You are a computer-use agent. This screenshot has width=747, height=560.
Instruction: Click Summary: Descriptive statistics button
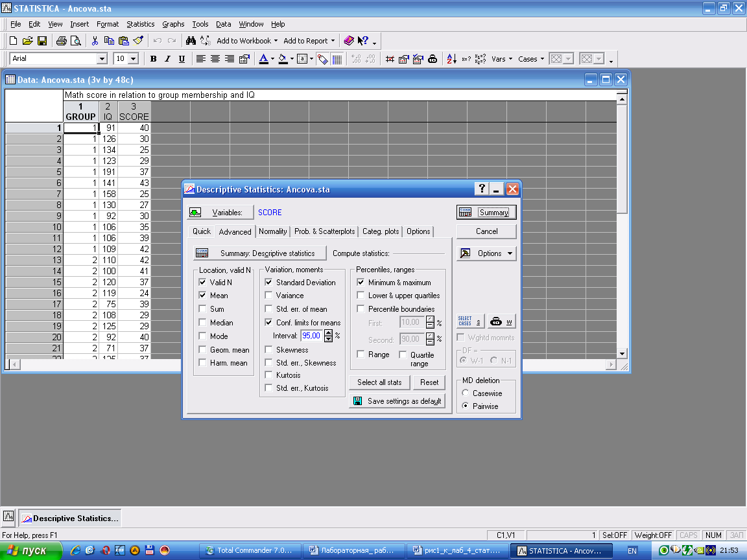tap(259, 253)
